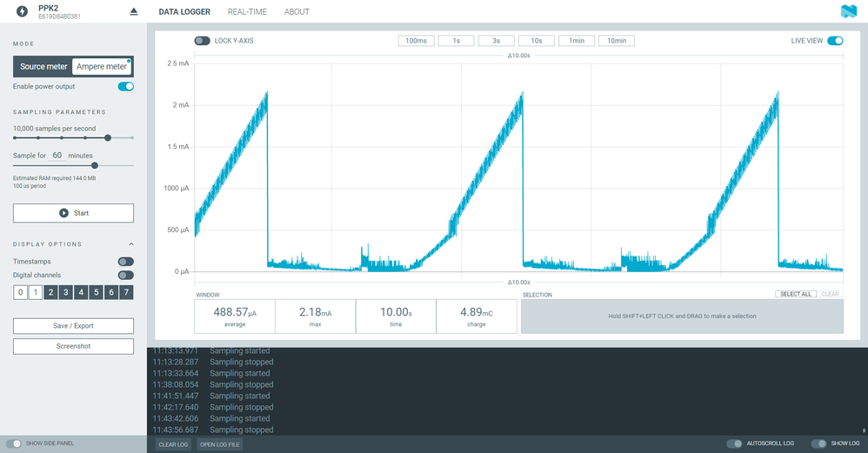Click the 11:43:42.606 Sampling started log entry

coord(211,419)
